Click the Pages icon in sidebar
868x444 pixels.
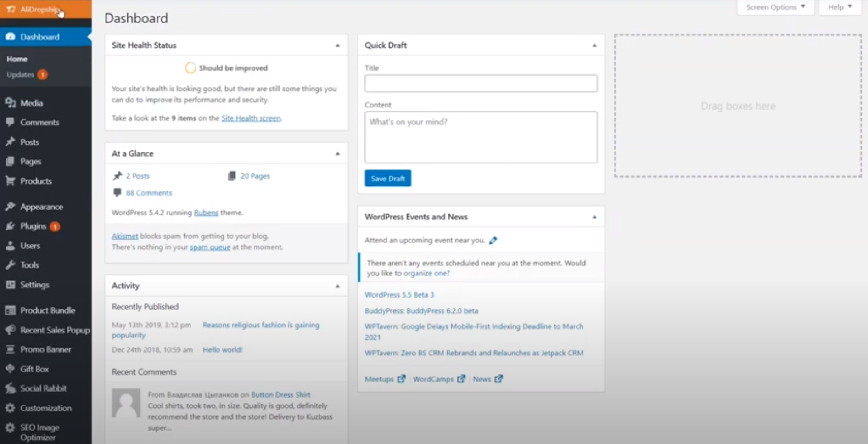point(10,161)
